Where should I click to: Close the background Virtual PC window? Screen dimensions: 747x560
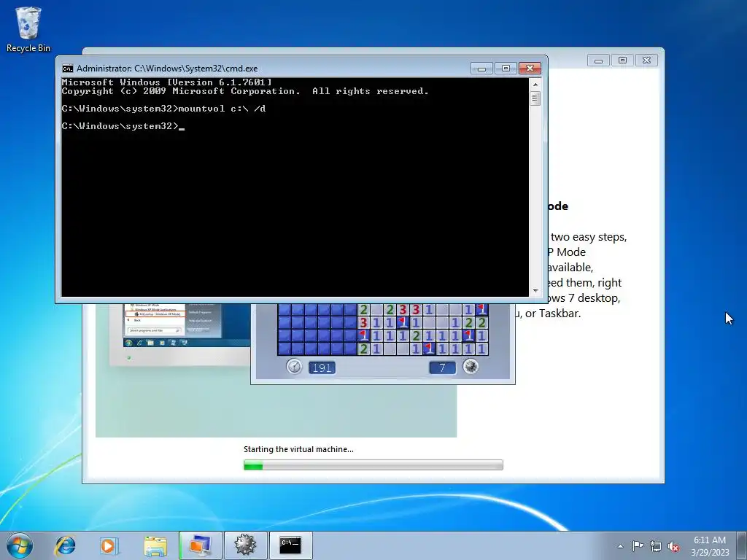[x=646, y=61]
